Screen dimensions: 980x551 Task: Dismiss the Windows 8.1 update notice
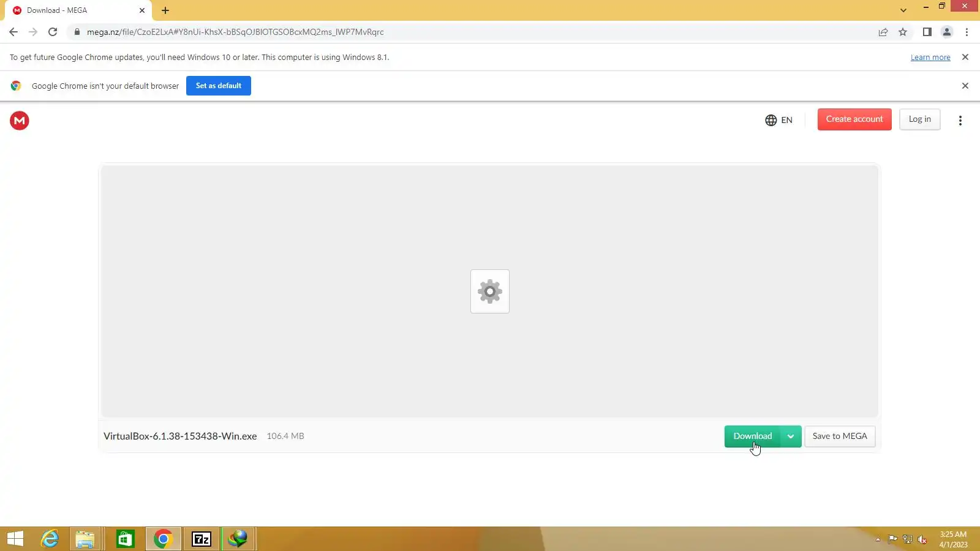point(965,57)
